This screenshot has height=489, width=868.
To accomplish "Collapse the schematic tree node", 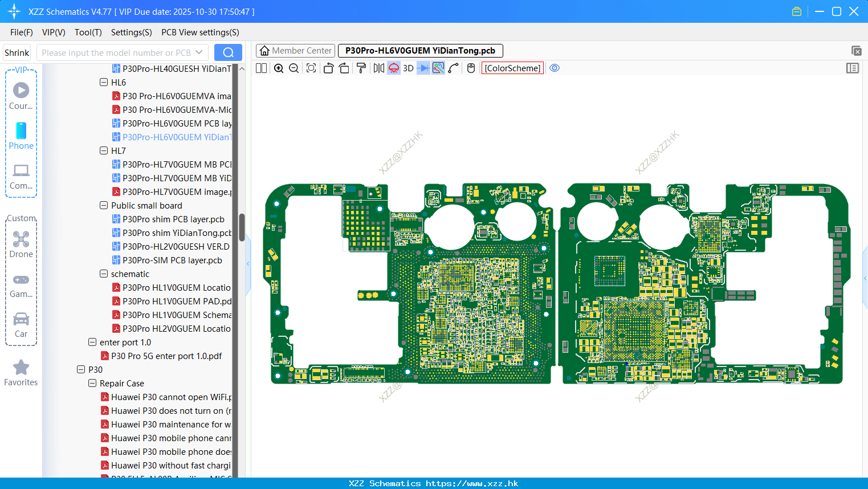I will coord(104,274).
